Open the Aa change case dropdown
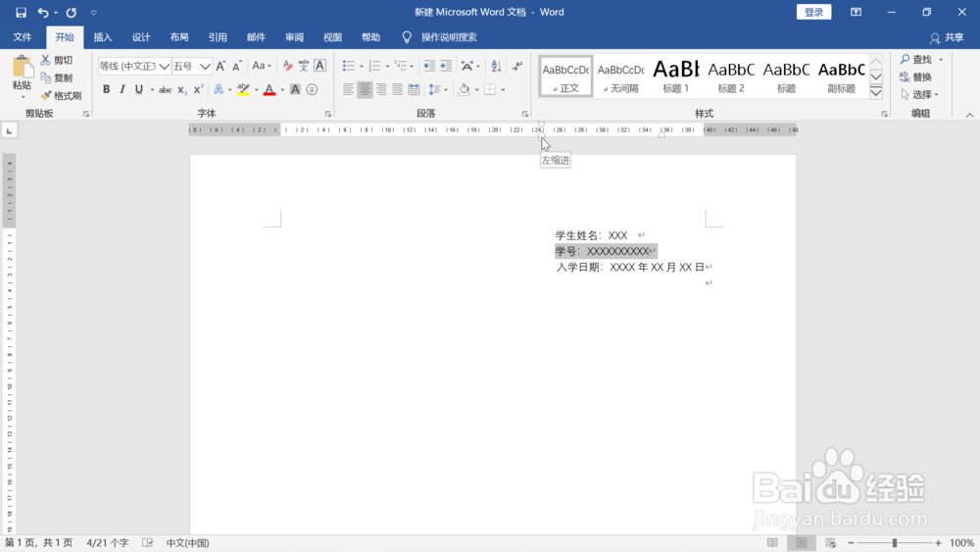980x552 pixels. [262, 66]
